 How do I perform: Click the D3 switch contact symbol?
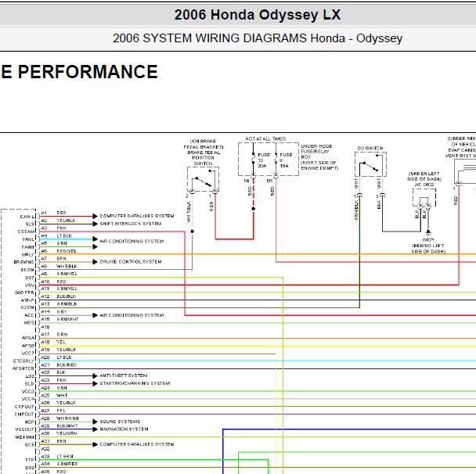pyautogui.click(x=370, y=165)
